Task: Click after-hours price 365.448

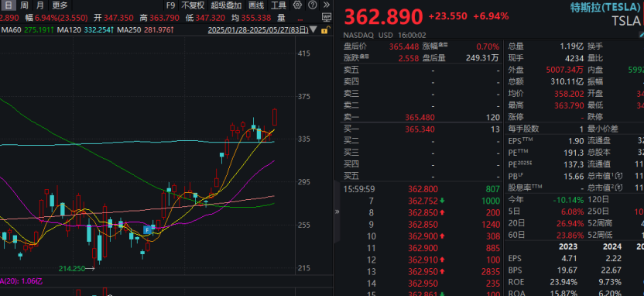Action: coord(404,46)
